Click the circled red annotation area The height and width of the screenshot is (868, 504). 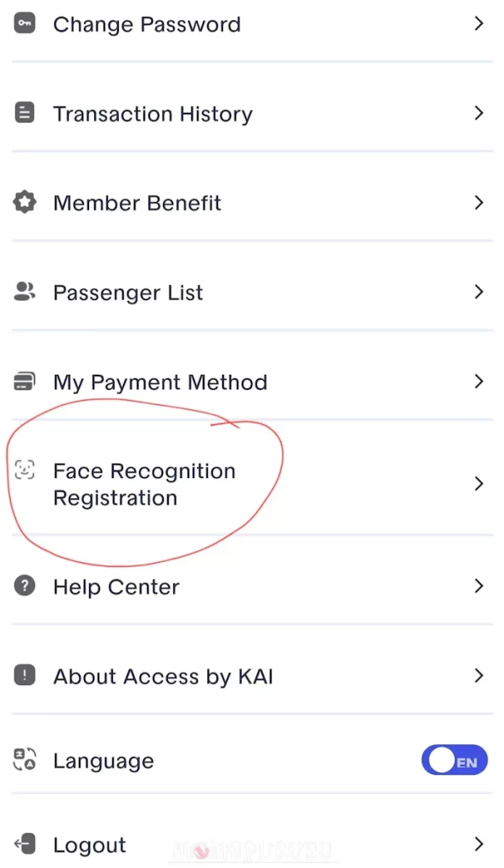point(144,483)
